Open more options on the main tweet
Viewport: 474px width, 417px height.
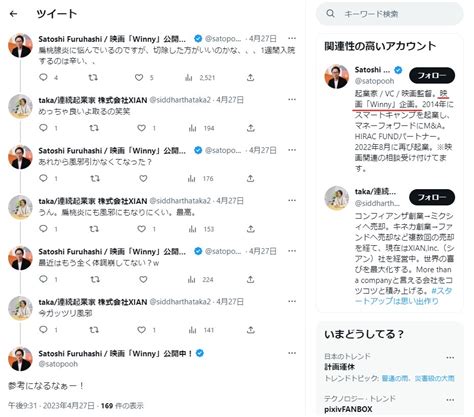[x=292, y=353]
